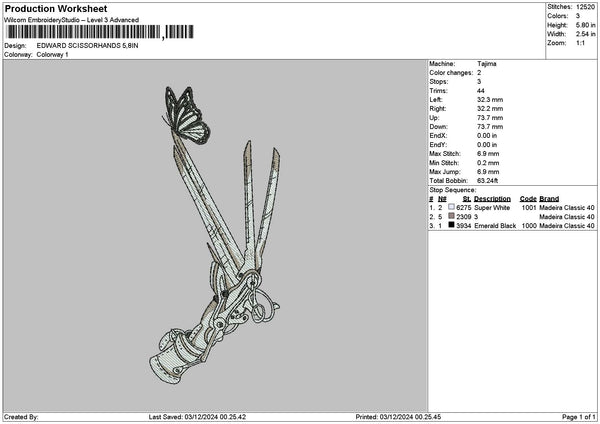Click the 'Production Worksheet' title

point(56,8)
